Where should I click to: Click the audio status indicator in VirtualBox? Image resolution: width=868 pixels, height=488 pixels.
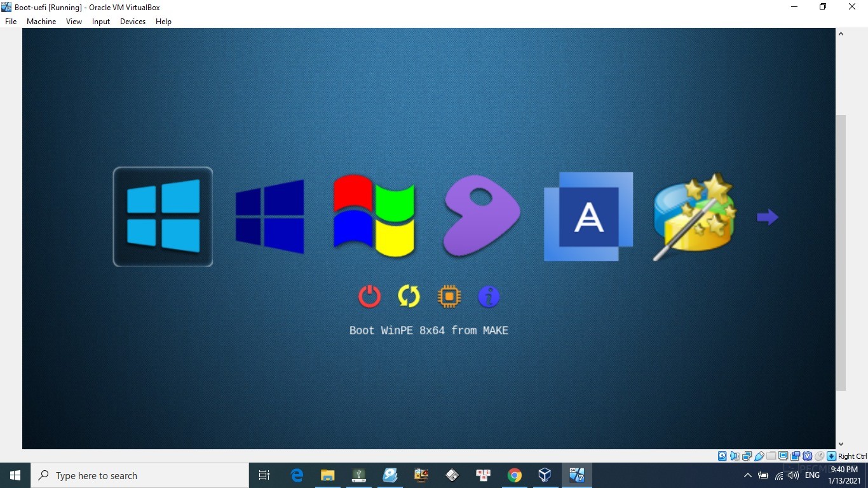[735, 456]
